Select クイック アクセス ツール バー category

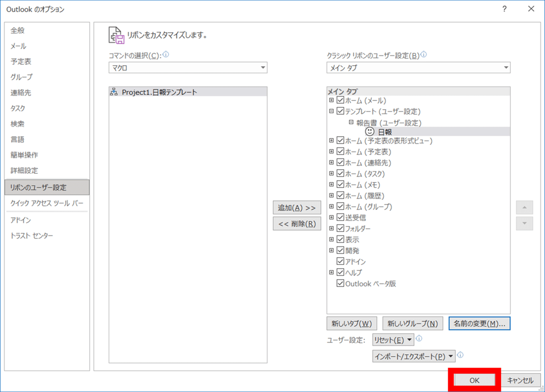(47, 203)
